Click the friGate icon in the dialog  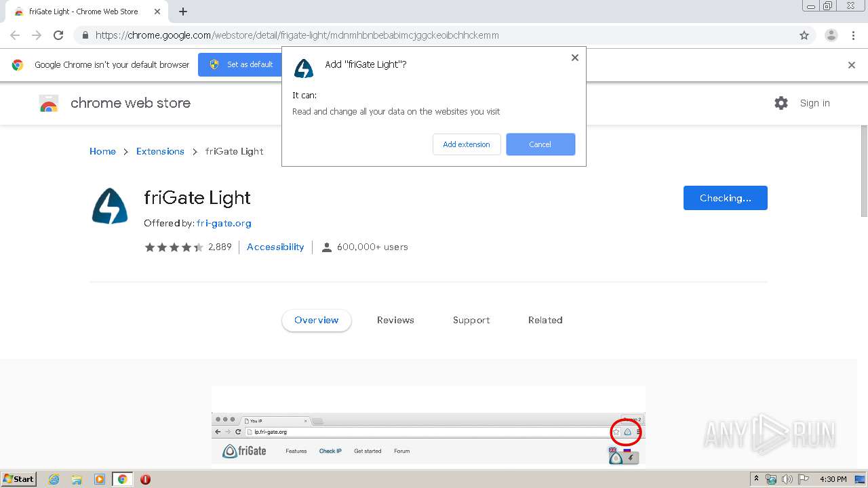(x=304, y=68)
